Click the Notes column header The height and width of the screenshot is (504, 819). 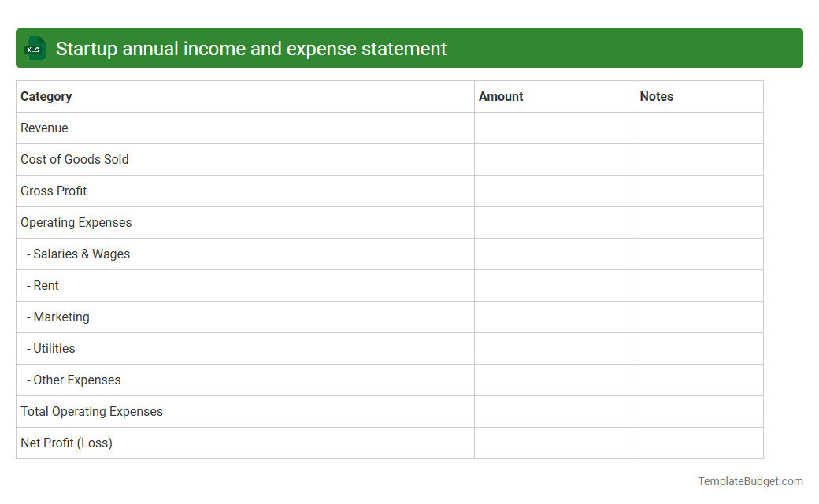pyautogui.click(x=657, y=96)
